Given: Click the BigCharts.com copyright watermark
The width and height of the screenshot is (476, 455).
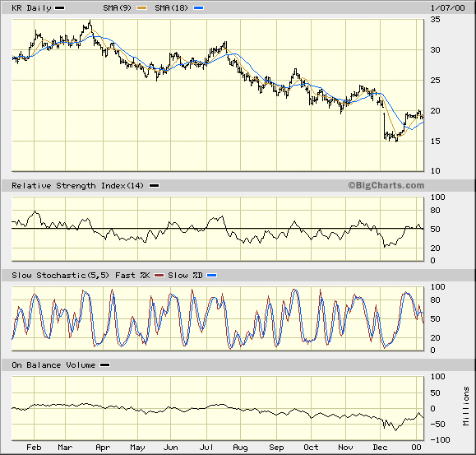Looking at the screenshot, I should [x=386, y=185].
